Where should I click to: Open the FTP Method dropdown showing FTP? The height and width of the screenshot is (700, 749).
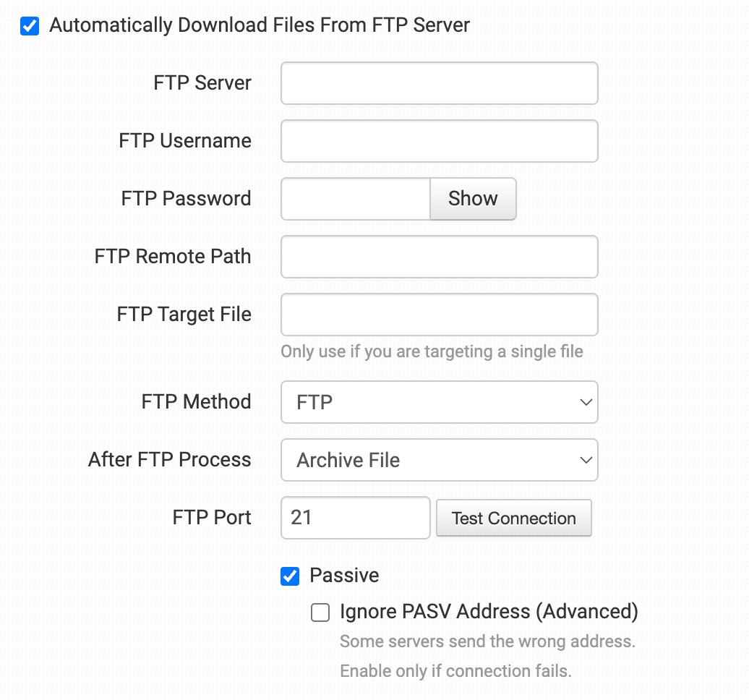(440, 402)
